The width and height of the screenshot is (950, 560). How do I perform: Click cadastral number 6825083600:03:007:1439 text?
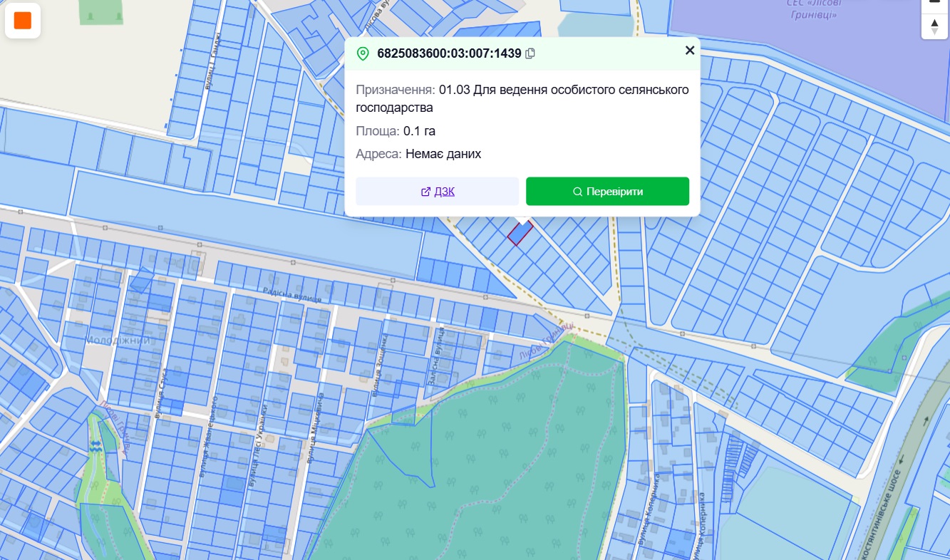tap(449, 53)
